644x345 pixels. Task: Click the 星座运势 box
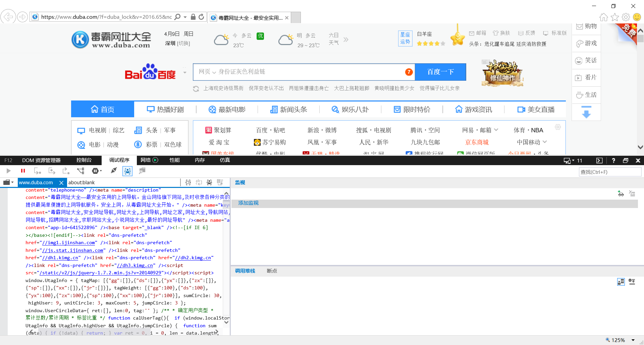[405, 38]
